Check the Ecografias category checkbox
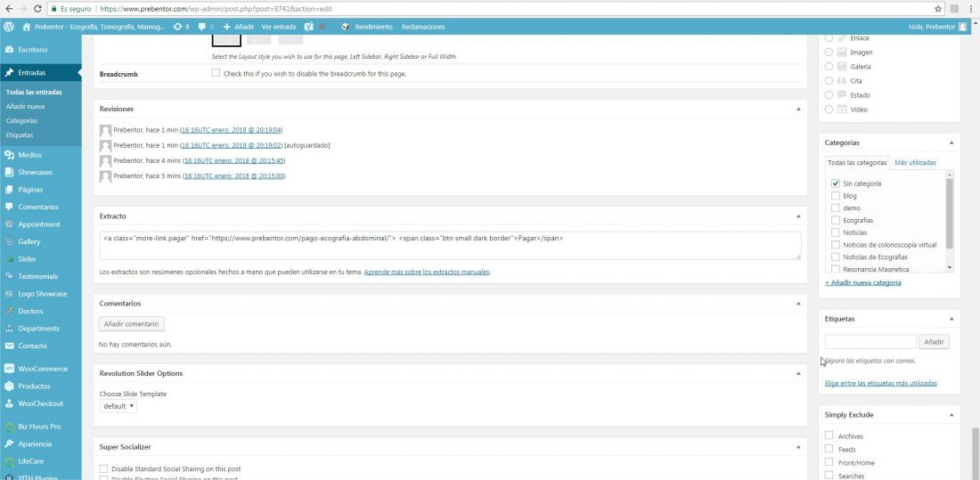 click(x=836, y=220)
